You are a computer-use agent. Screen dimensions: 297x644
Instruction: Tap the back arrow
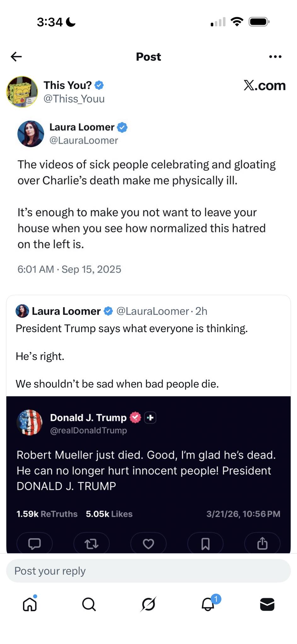(16, 57)
